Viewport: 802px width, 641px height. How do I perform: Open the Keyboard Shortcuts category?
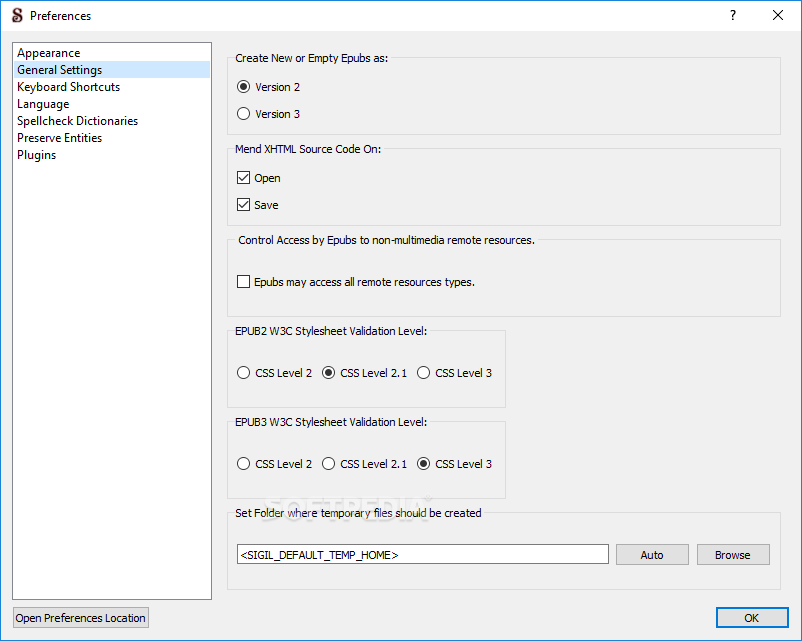[68, 87]
